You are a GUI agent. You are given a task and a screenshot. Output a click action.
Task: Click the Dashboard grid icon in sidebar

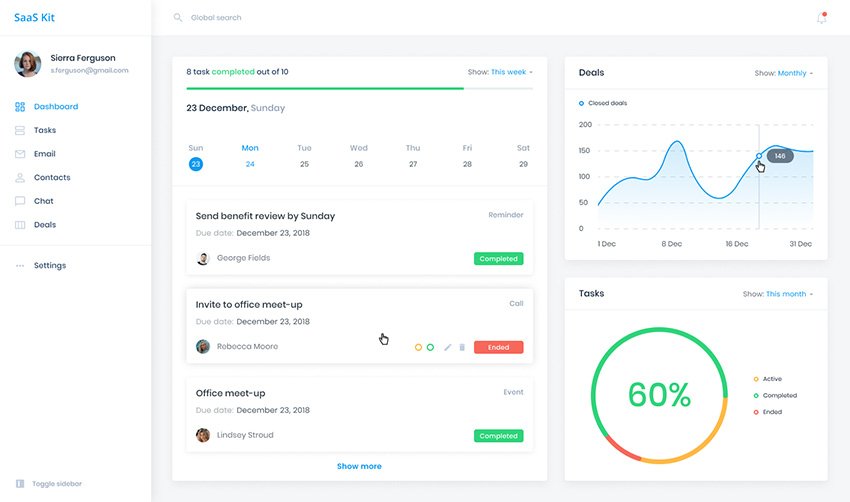(x=20, y=107)
